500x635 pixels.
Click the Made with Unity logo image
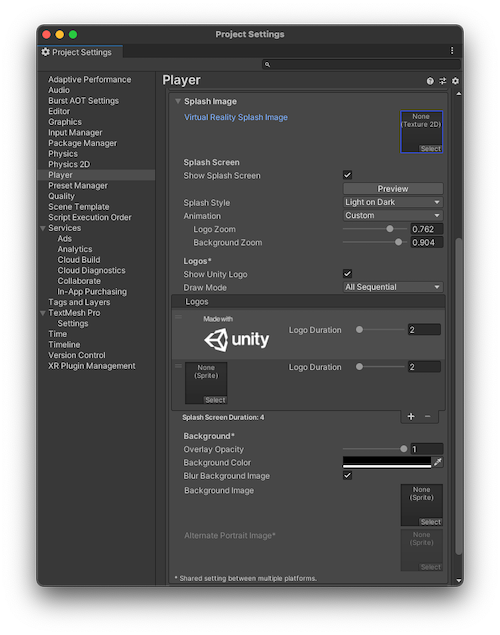tap(236, 334)
